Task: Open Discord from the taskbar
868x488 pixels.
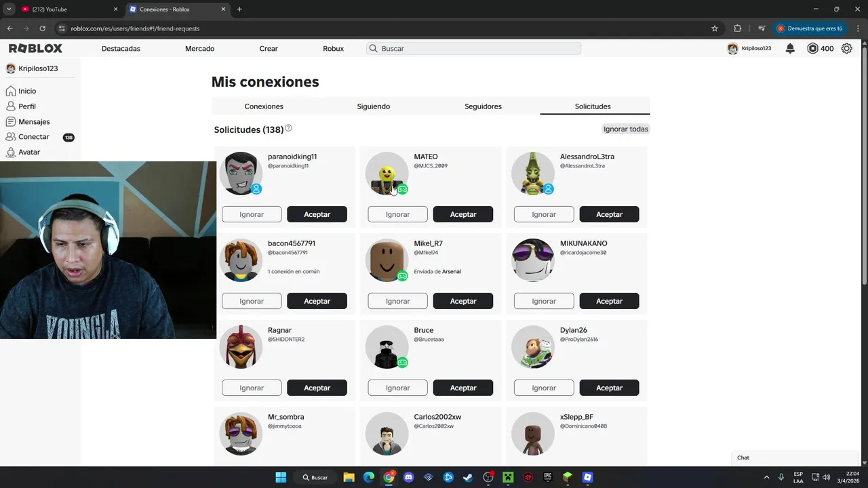Action: (408, 477)
